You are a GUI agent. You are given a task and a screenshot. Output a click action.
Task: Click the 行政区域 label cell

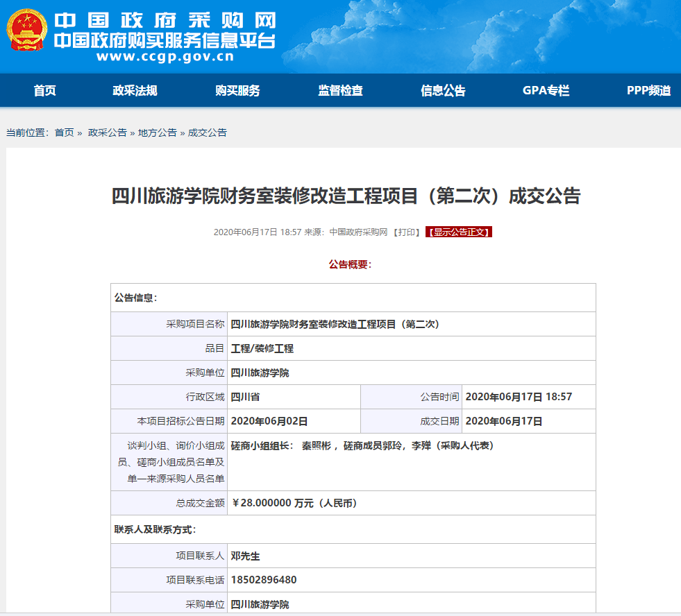[169, 397]
